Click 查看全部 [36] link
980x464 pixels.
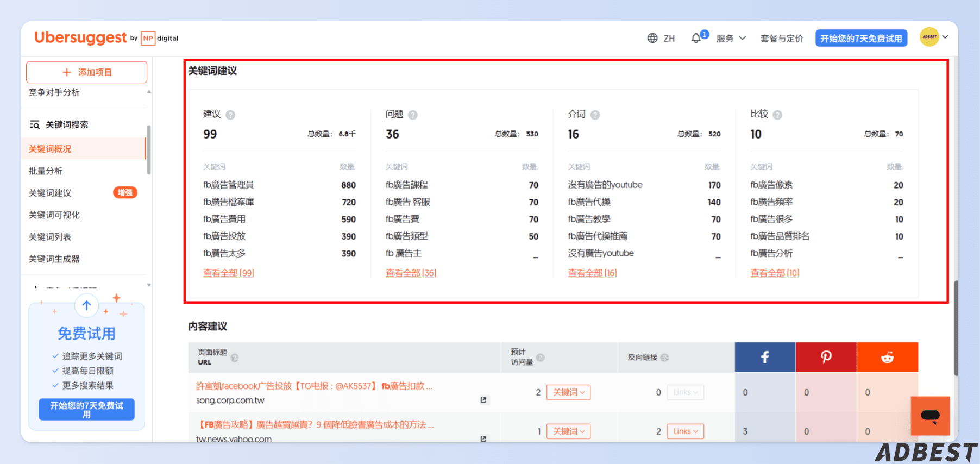(x=411, y=273)
